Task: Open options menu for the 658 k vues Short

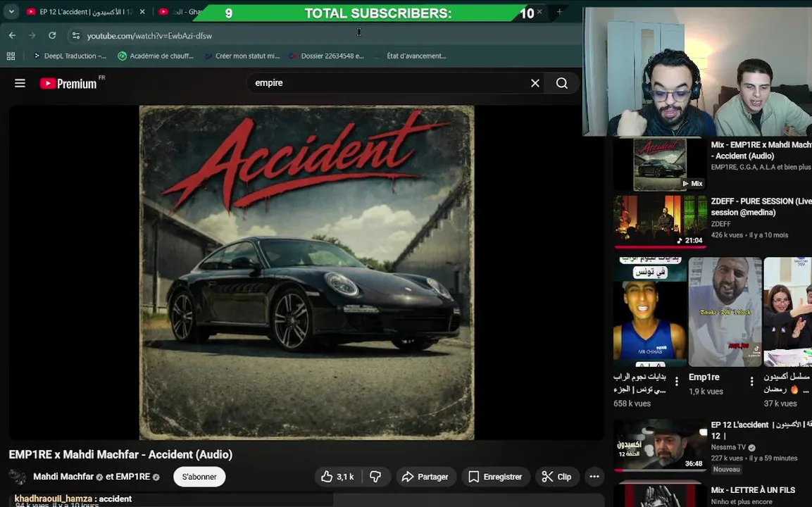Action: point(677,382)
